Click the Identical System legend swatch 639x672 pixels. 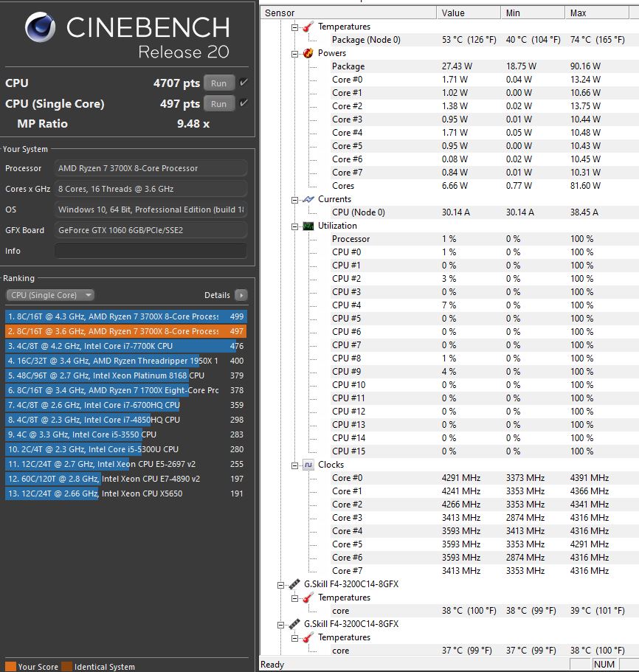pyautogui.click(x=67, y=667)
